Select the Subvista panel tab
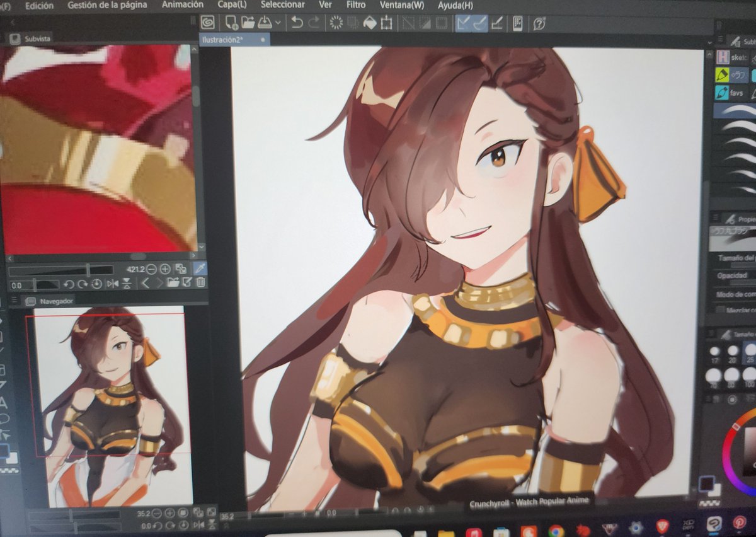Image resolution: width=756 pixels, height=537 pixels. coord(31,38)
